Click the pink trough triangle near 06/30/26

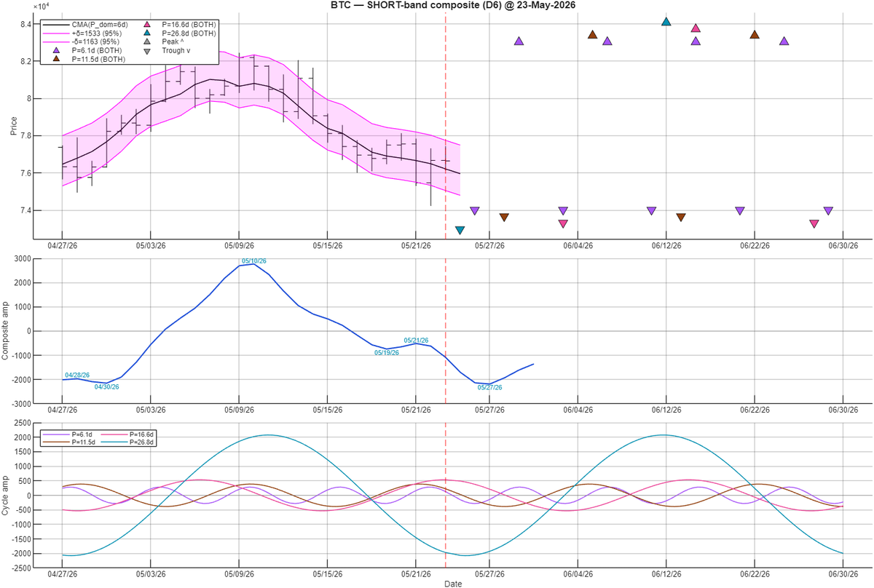pyautogui.click(x=814, y=223)
